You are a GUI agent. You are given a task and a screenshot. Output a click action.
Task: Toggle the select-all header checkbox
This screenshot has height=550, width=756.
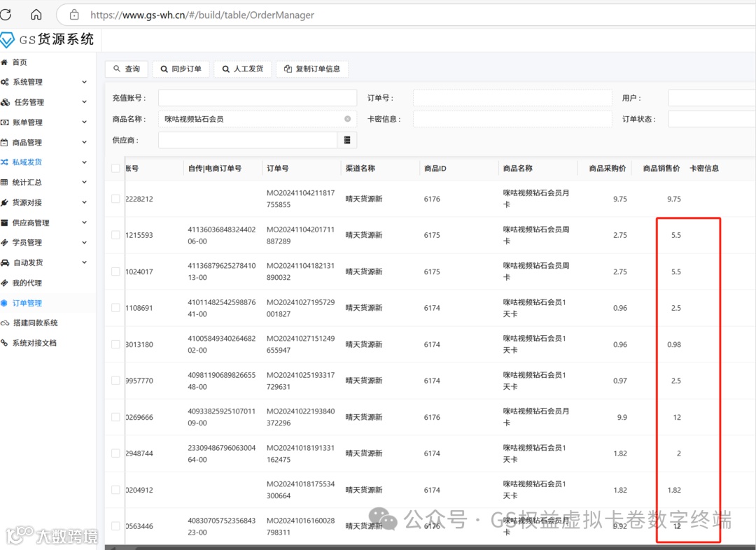115,168
